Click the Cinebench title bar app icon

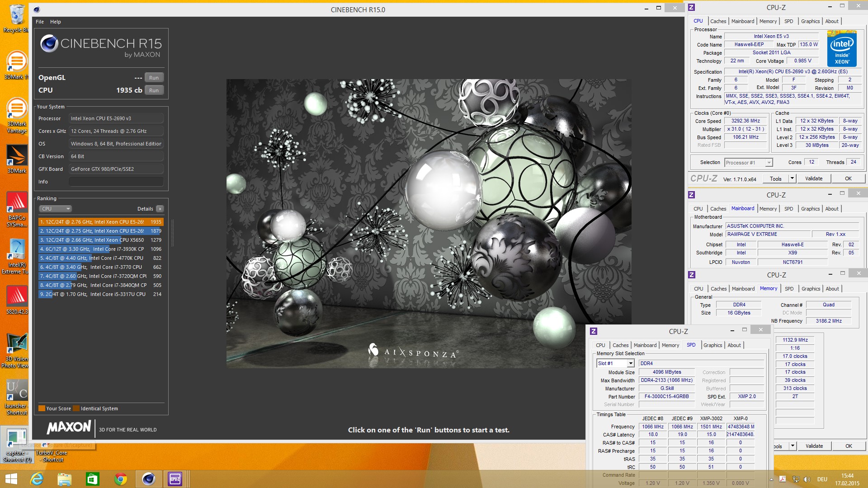(x=37, y=9)
